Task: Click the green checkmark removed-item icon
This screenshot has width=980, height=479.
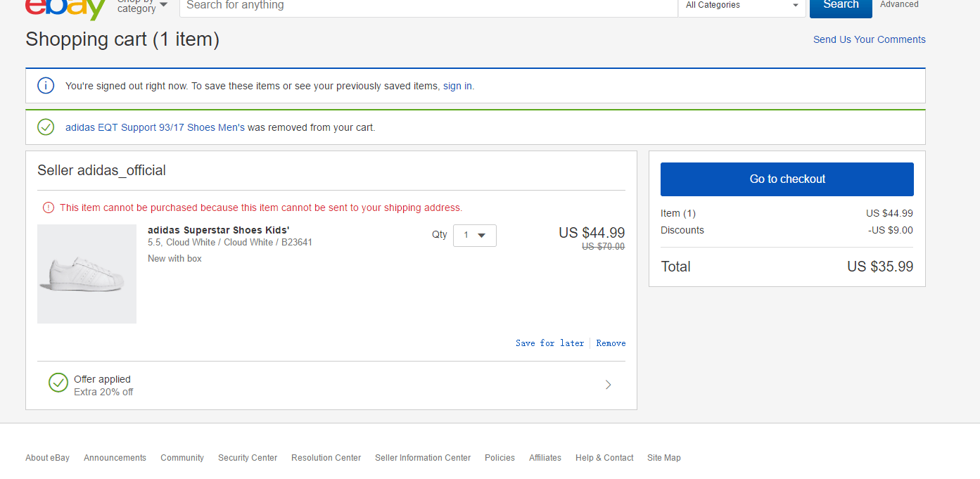Action: point(46,127)
